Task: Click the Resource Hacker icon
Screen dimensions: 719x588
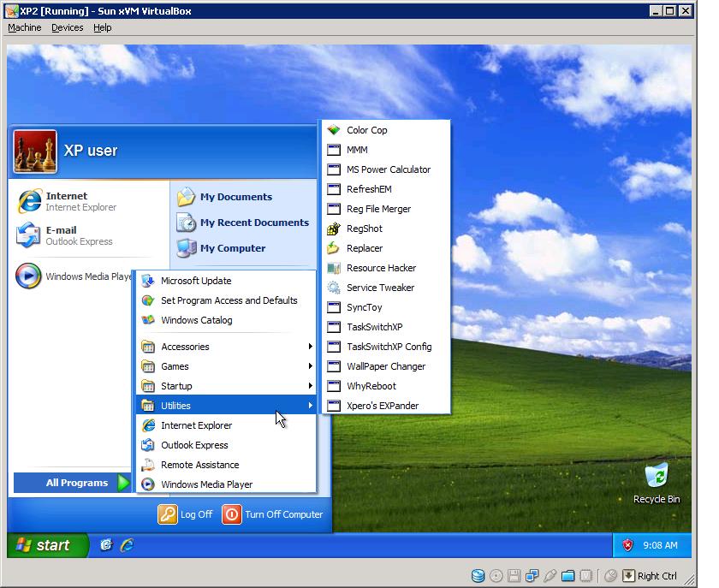Action: click(333, 268)
